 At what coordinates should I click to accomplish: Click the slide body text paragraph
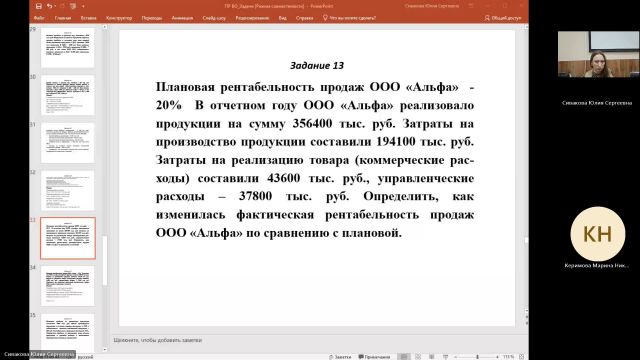[315, 160]
